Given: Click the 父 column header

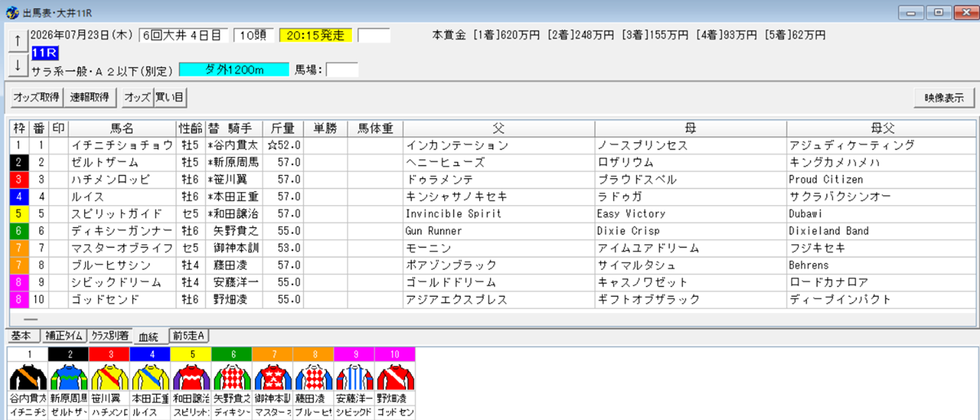Looking at the screenshot, I should [x=498, y=128].
